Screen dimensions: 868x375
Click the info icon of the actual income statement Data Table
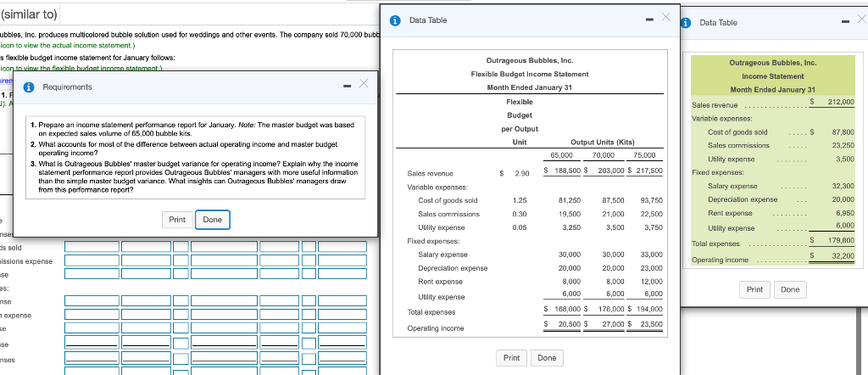pyautogui.click(x=687, y=23)
